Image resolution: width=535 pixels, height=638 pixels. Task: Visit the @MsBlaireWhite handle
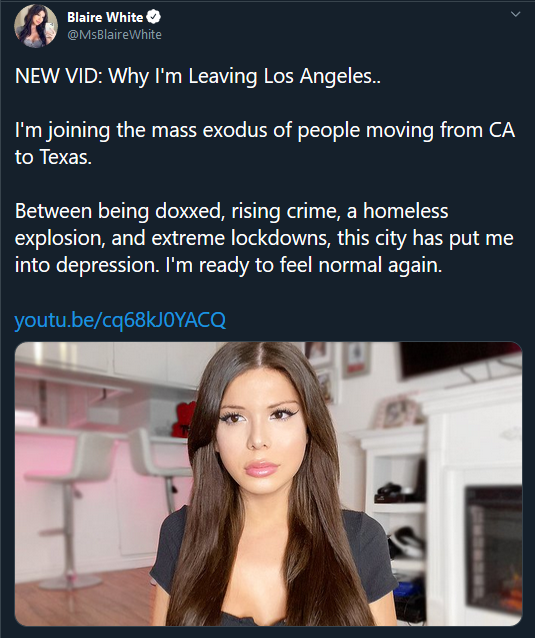pos(114,35)
